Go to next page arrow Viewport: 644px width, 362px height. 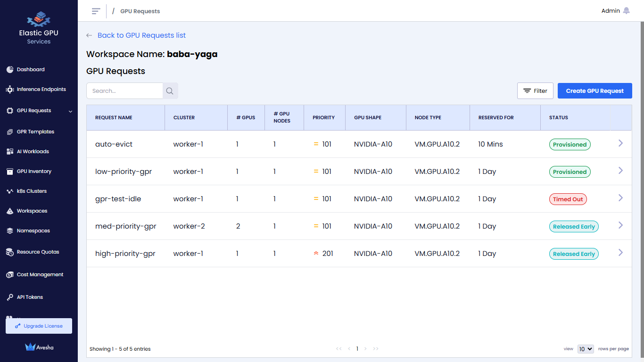tap(366, 349)
